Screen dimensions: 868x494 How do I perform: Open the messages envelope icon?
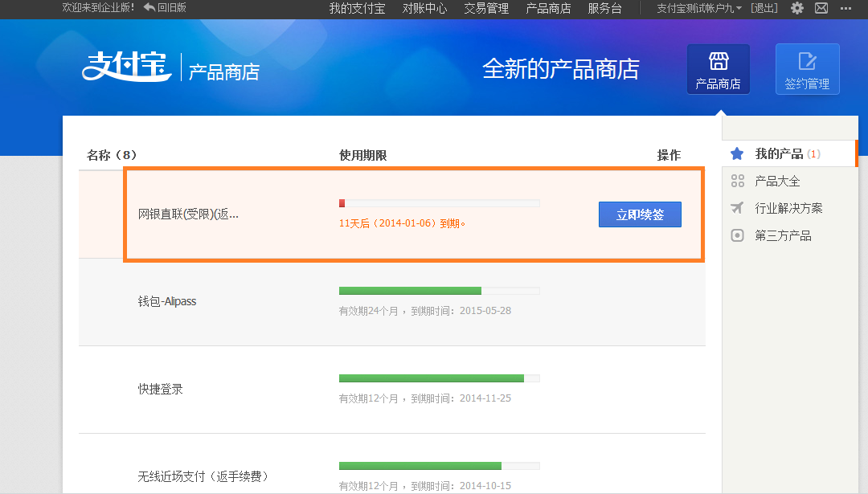click(x=821, y=8)
